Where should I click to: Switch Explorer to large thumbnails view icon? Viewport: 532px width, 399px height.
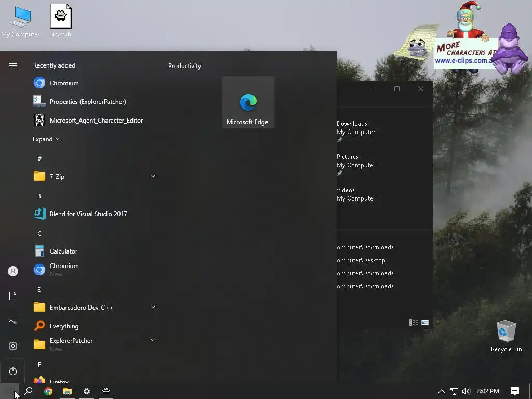tap(425, 322)
